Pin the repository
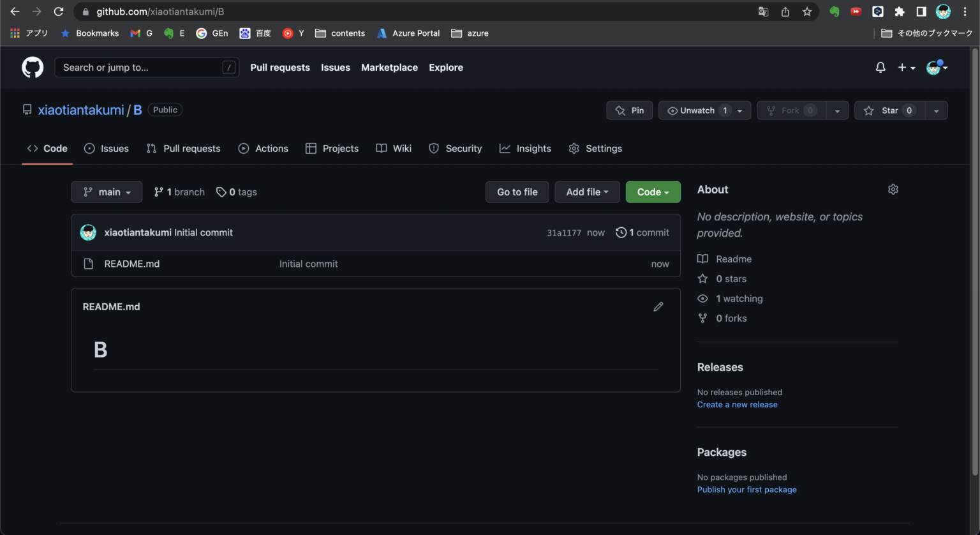 [x=629, y=110]
